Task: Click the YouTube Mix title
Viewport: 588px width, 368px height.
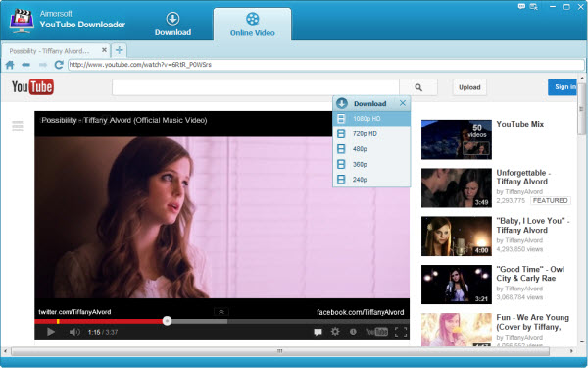Action: point(519,124)
